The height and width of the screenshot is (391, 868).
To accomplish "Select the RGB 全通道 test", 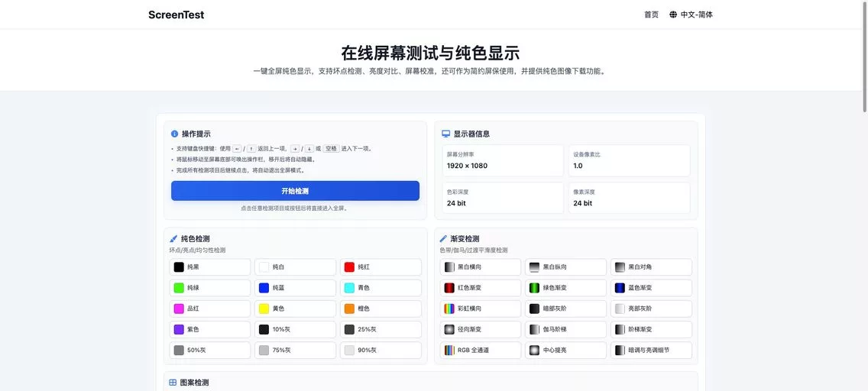I will pos(480,350).
